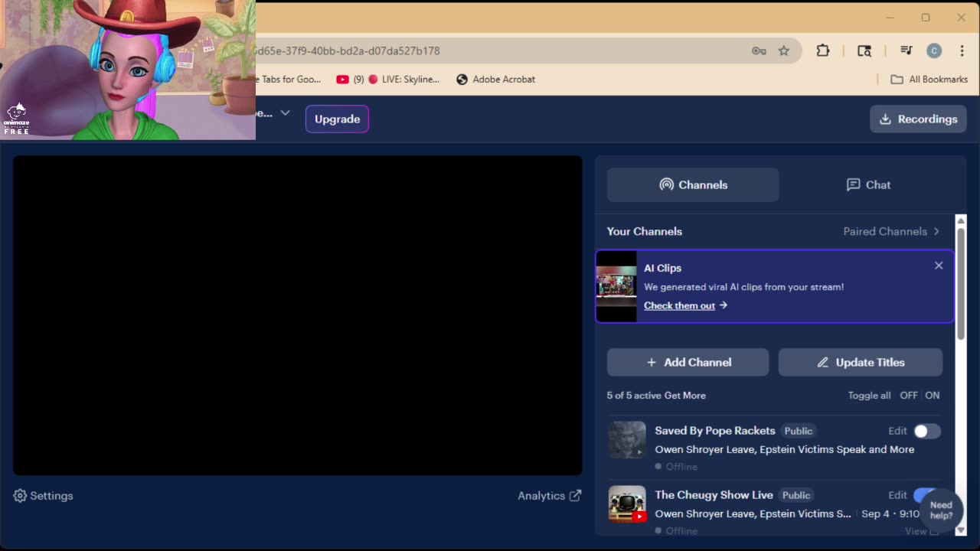980x551 pixels.
Task: Toggle all channels OFF
Action: 909,395
